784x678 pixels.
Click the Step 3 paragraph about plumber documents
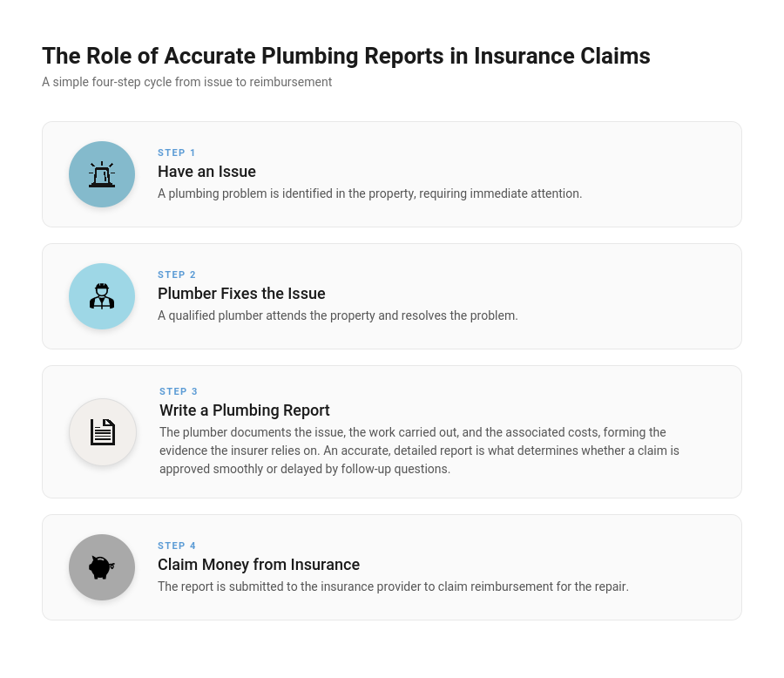click(x=420, y=451)
